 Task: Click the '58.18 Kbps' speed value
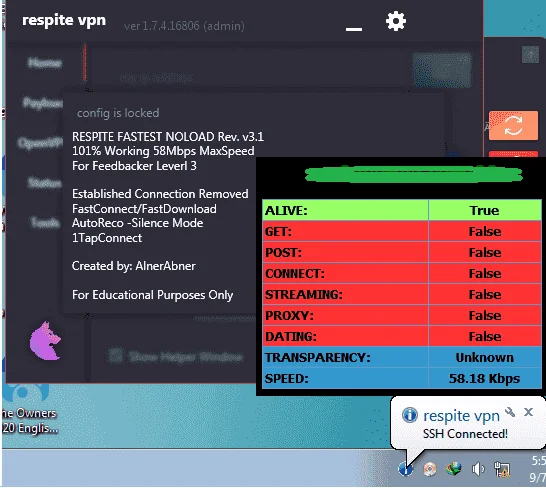tap(484, 378)
